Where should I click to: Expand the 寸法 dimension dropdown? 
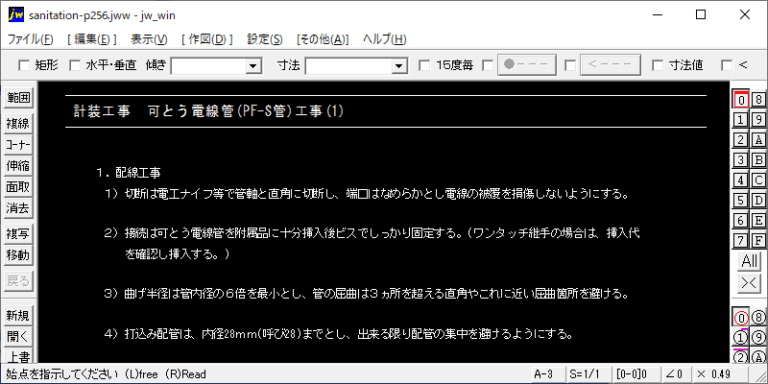[x=400, y=66]
